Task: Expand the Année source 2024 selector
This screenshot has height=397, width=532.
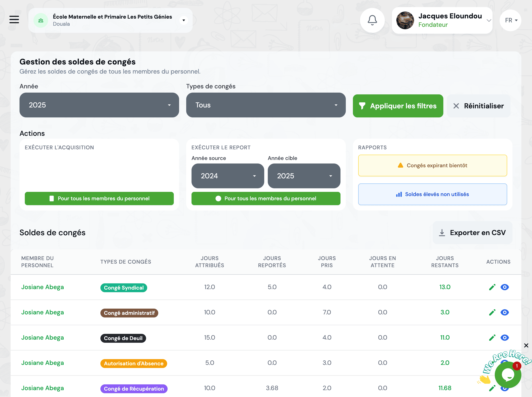Action: 227,176
